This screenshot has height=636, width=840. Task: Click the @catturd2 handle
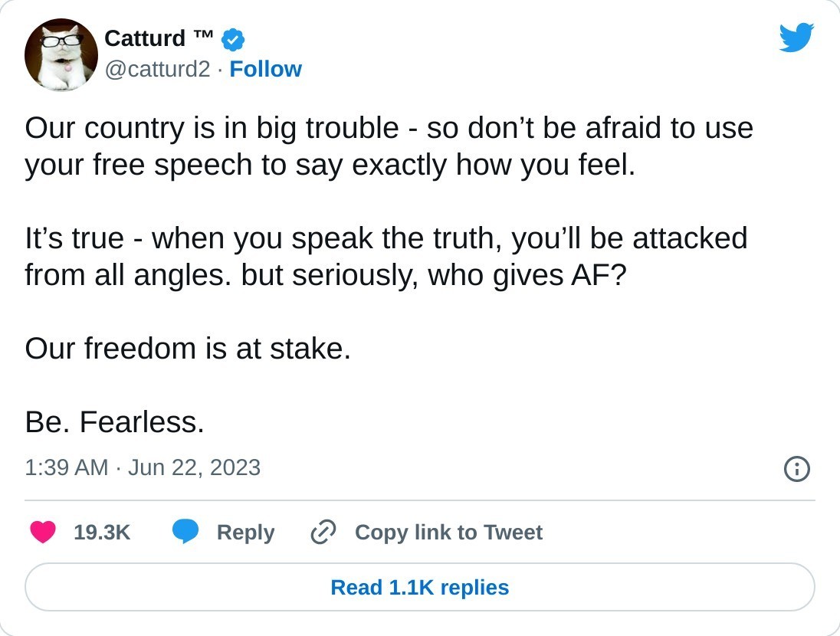coord(156,69)
